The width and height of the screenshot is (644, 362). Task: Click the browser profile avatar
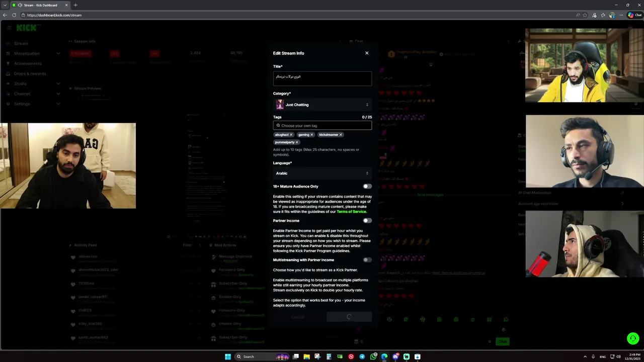(x=612, y=15)
